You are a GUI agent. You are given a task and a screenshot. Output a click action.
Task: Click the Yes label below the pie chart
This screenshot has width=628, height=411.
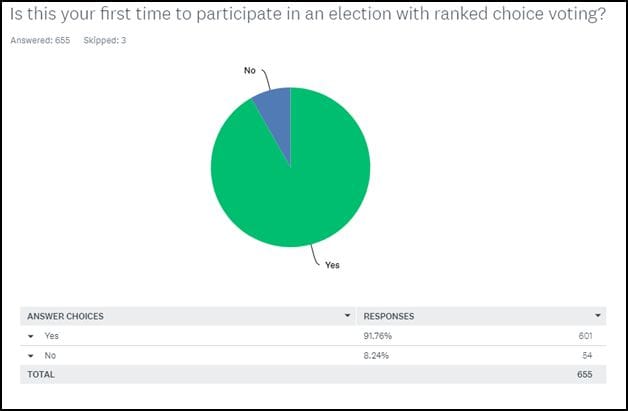(x=332, y=266)
